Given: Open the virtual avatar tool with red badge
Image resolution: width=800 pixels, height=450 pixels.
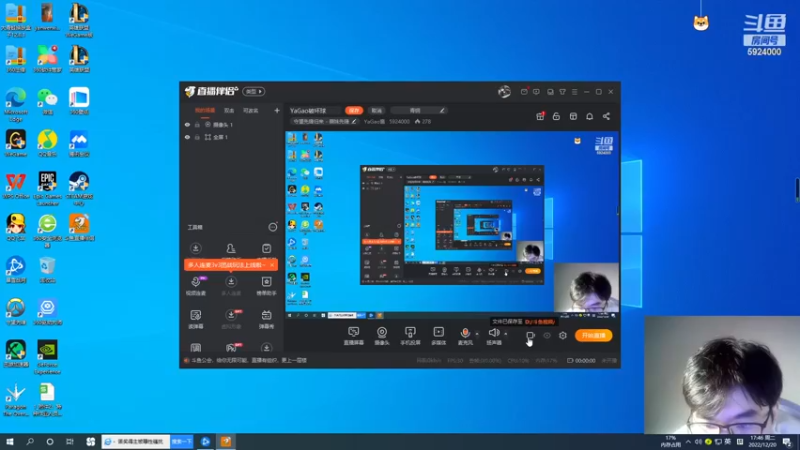Looking at the screenshot, I should point(231,319).
